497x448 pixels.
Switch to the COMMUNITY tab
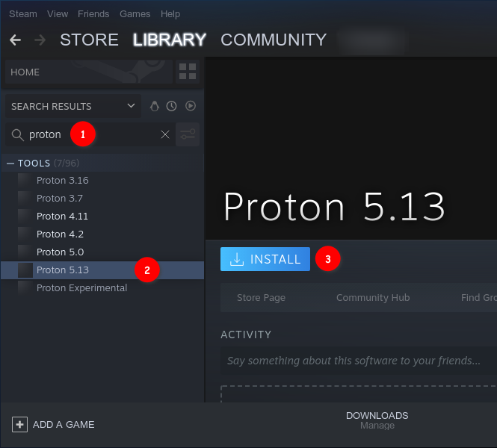tap(274, 40)
